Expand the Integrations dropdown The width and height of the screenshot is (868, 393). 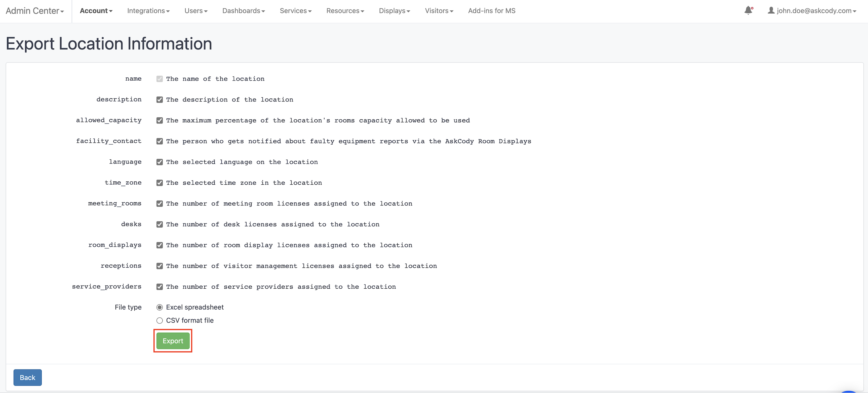[x=148, y=10]
